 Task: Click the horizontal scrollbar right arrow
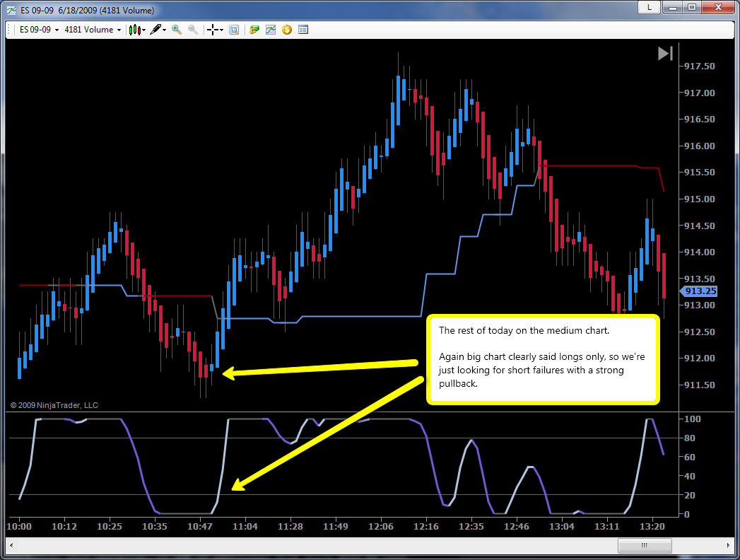pyautogui.click(x=728, y=545)
